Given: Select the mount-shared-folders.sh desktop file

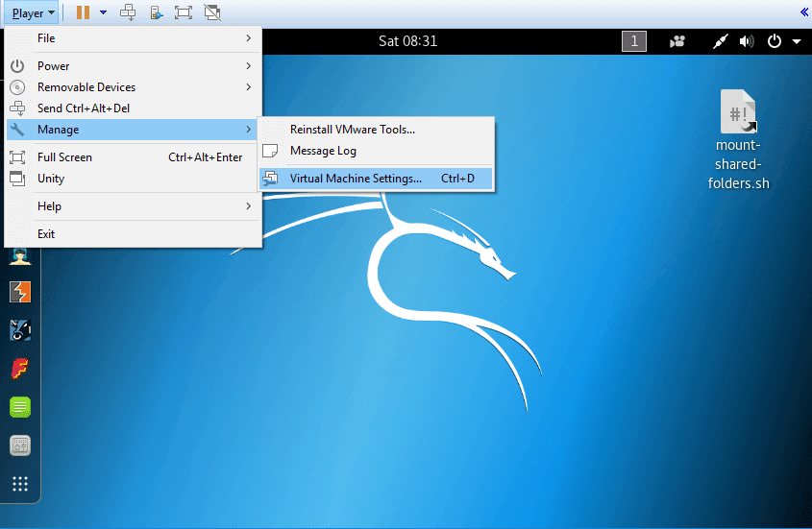Looking at the screenshot, I should click(738, 140).
